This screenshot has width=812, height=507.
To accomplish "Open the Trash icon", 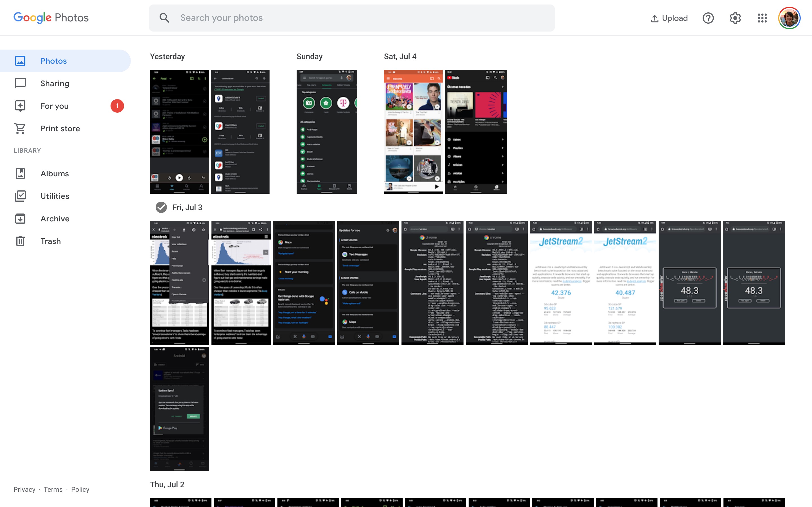I will (21, 241).
